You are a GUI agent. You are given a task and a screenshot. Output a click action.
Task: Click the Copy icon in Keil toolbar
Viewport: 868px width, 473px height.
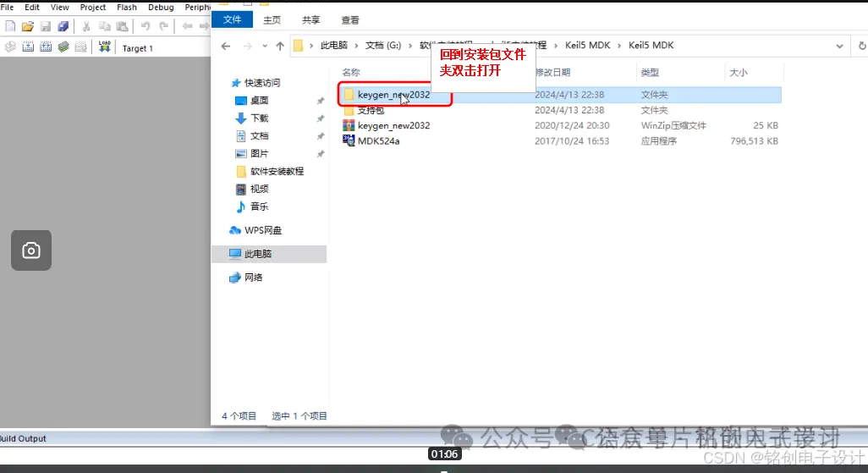click(104, 26)
